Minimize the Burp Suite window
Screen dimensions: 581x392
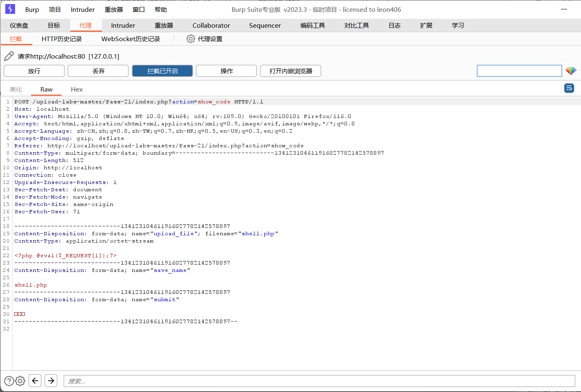coord(564,9)
